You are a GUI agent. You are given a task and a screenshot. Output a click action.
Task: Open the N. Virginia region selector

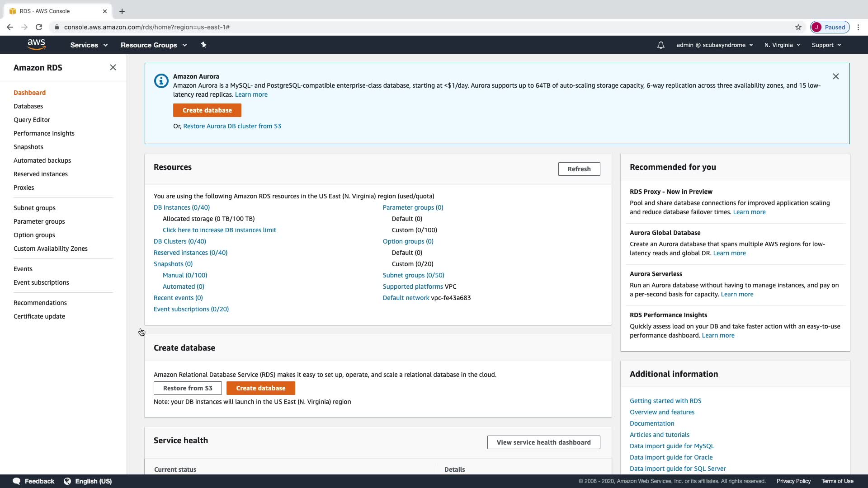(782, 45)
